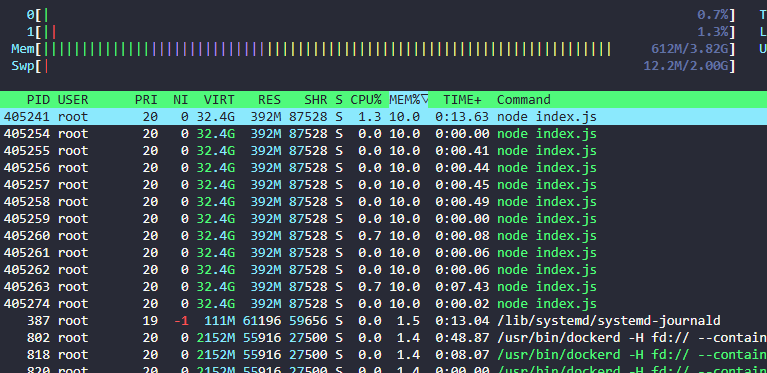Click TIME+ value 0:13.63
767x373 pixels.
tap(462, 117)
